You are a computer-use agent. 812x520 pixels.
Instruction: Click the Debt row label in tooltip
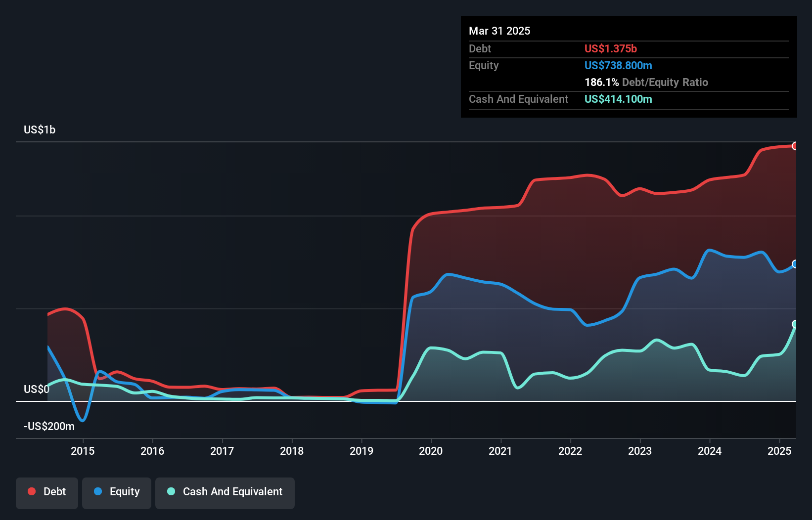coord(480,48)
